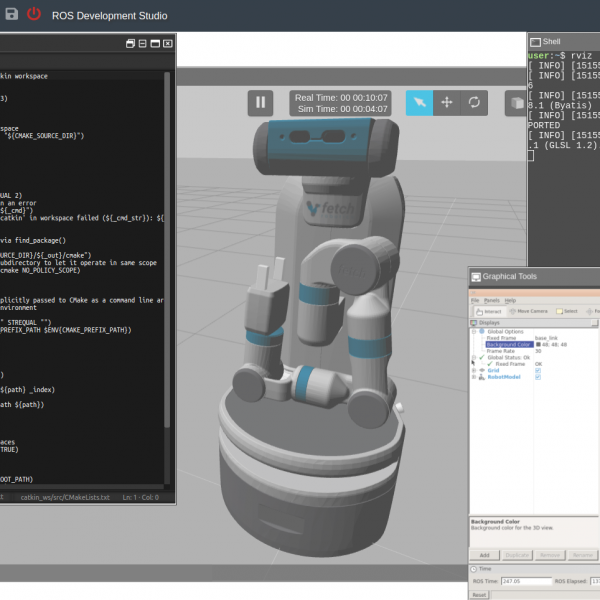Viewport: 600px width, 600px height.
Task: Click the editor maximize-window icon
Action: click(x=155, y=44)
